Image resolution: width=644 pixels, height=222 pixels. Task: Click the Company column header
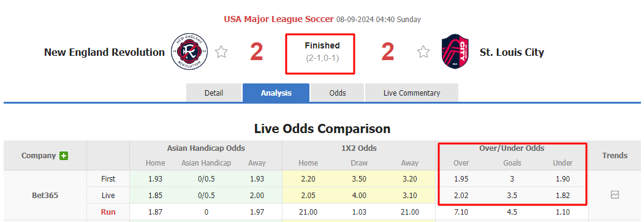39,155
